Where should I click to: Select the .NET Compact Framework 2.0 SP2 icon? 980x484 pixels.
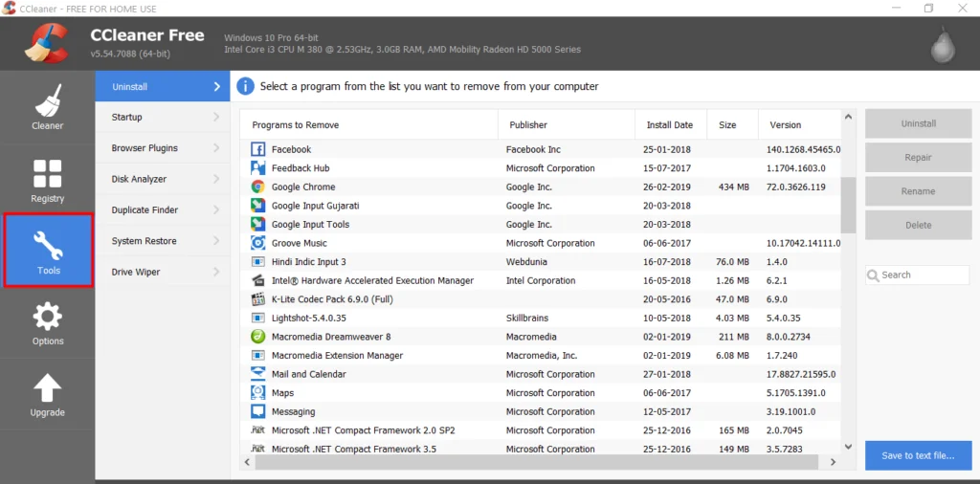coord(257,430)
